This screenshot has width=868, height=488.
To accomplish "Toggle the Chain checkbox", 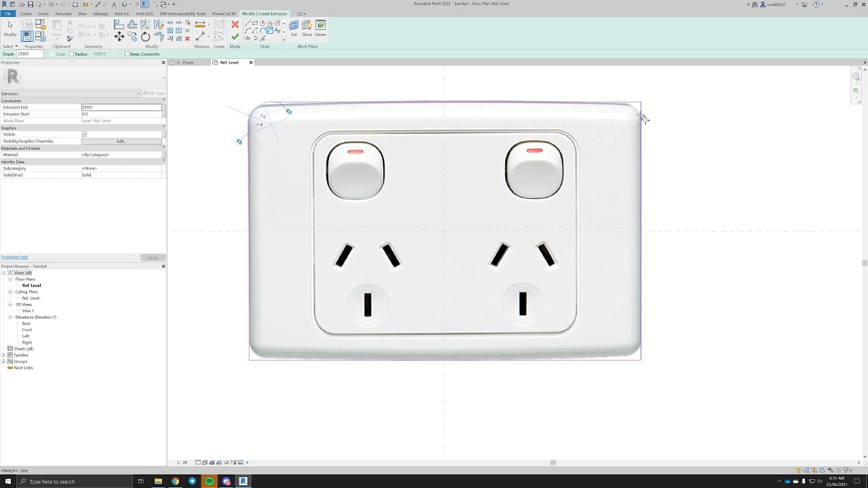I will coord(52,54).
